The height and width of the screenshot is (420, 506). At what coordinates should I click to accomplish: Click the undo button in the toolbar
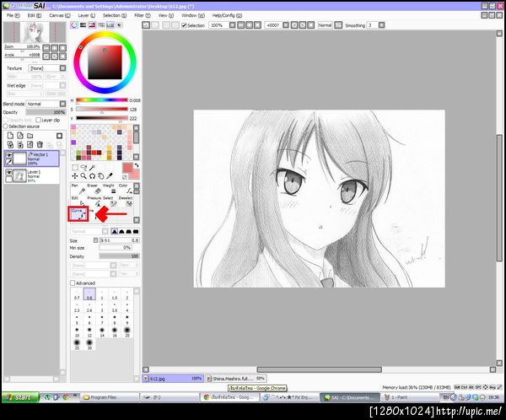pyautogui.click(x=146, y=24)
